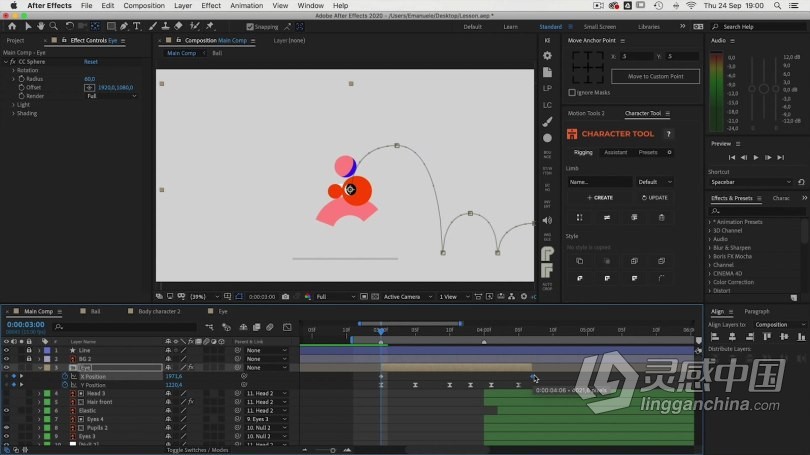Click the trash icon in the Limb section
Viewport: 810px width, 455px height.
tap(661, 217)
